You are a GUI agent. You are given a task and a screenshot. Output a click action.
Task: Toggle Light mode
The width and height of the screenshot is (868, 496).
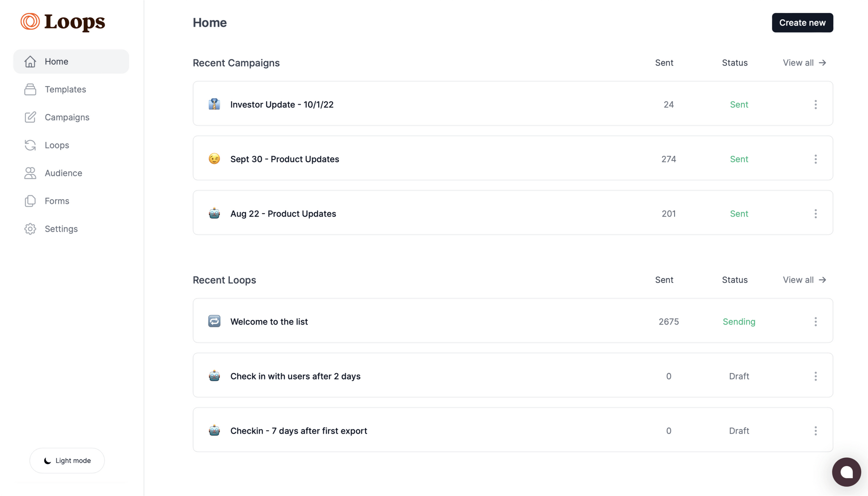[x=67, y=460]
